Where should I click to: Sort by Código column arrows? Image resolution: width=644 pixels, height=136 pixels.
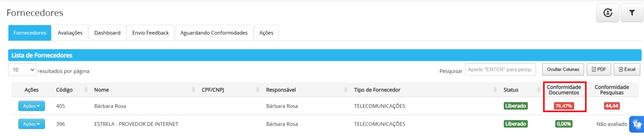[x=86, y=90]
